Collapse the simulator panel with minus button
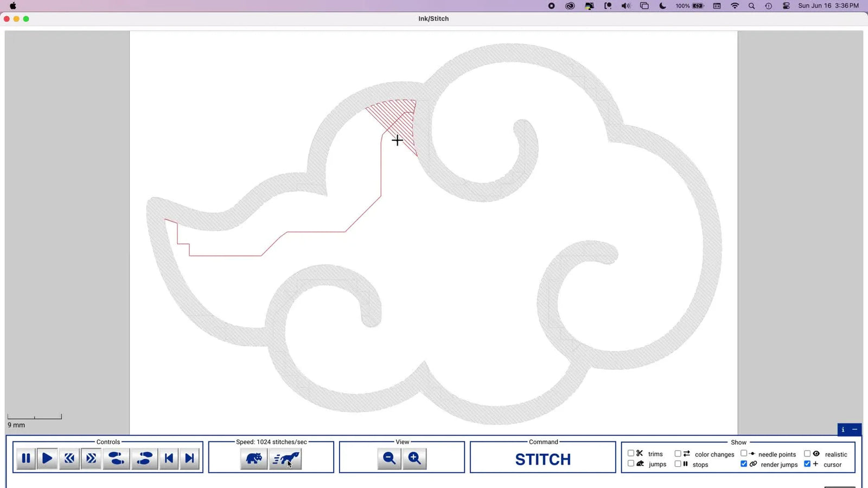 (x=856, y=429)
